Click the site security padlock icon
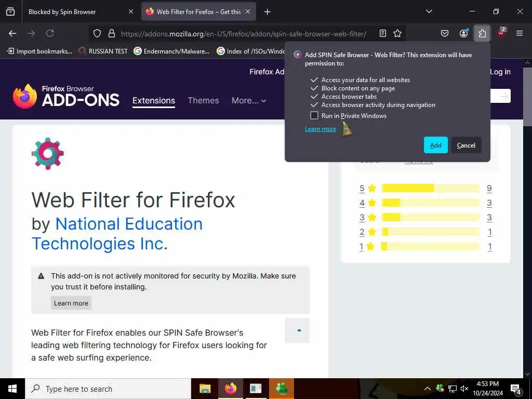Image resolution: width=532 pixels, height=399 pixels. 111,33
